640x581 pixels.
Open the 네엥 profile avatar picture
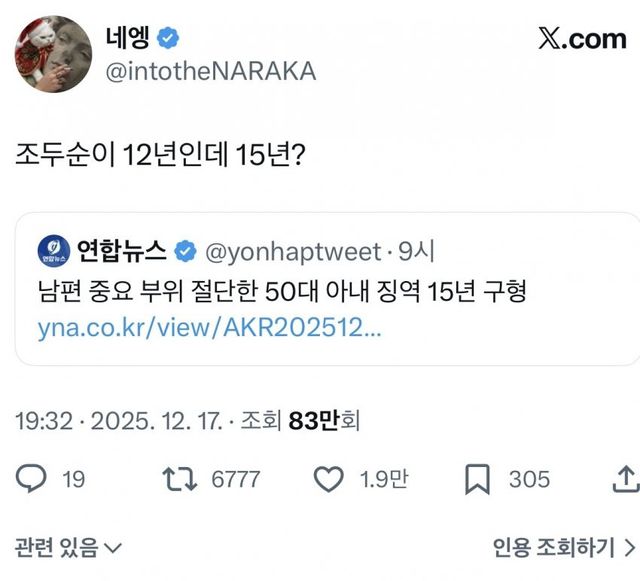[53, 53]
